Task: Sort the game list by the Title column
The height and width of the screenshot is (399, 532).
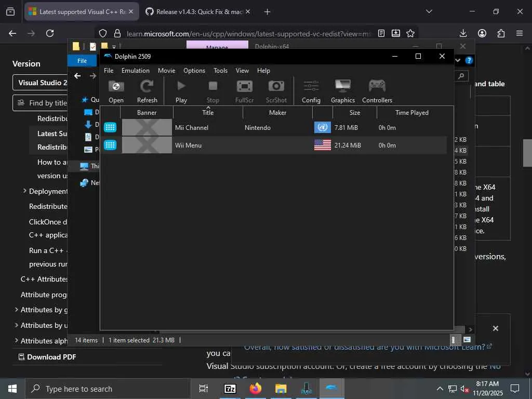Action: point(208,113)
